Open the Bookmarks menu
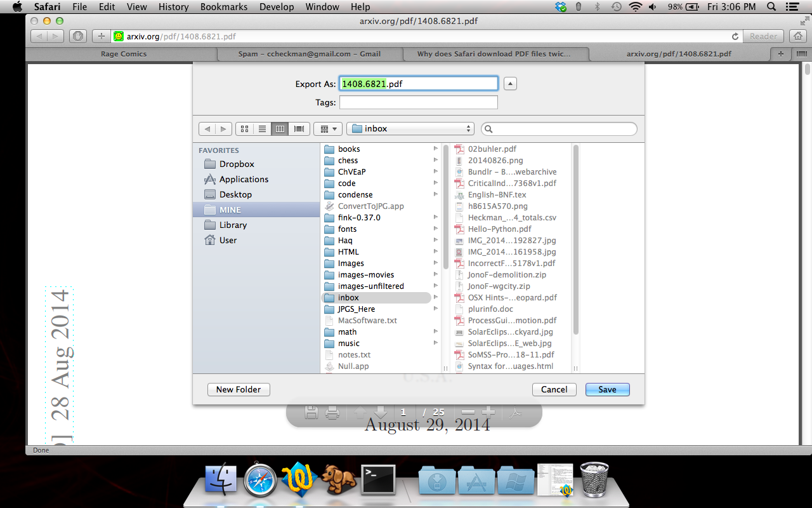 point(223,7)
